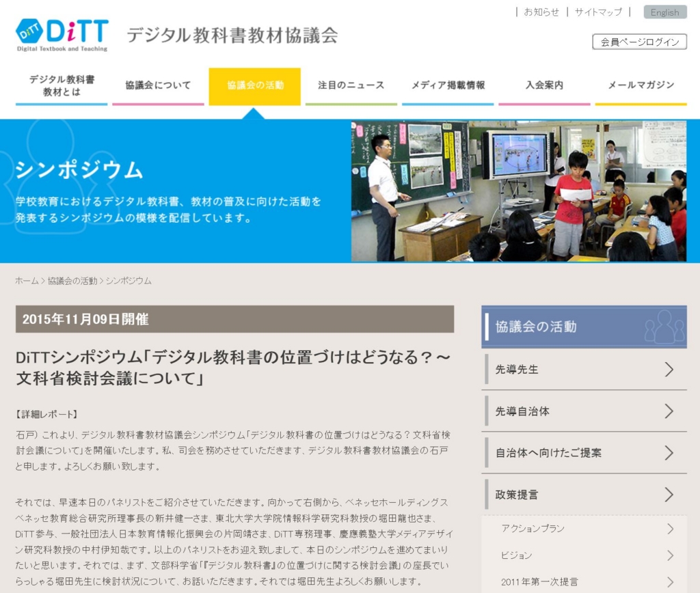Open the 先導自治体 arrow icon

pos(670,411)
